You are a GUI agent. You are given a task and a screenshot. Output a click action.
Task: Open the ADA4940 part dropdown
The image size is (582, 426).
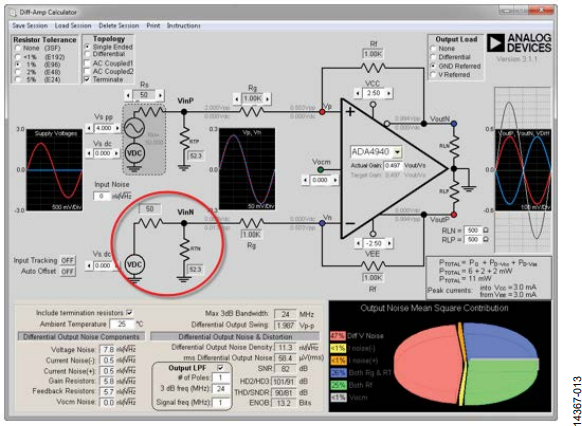click(398, 152)
